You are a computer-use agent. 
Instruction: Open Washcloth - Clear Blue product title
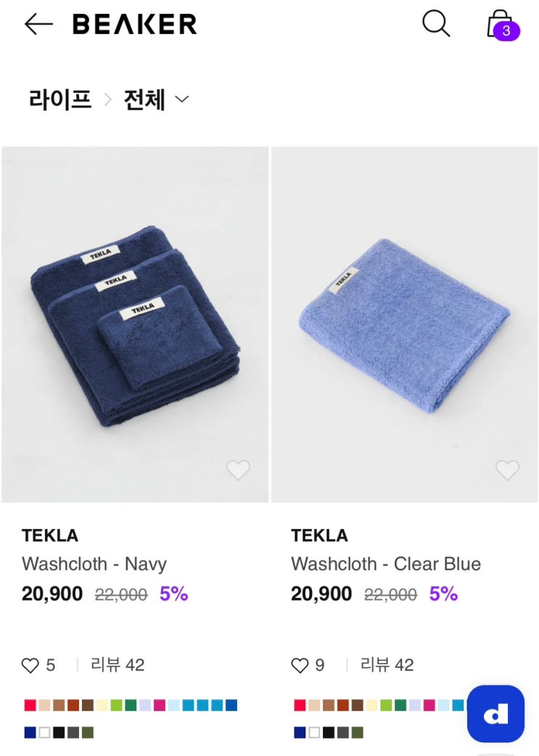pos(386,564)
